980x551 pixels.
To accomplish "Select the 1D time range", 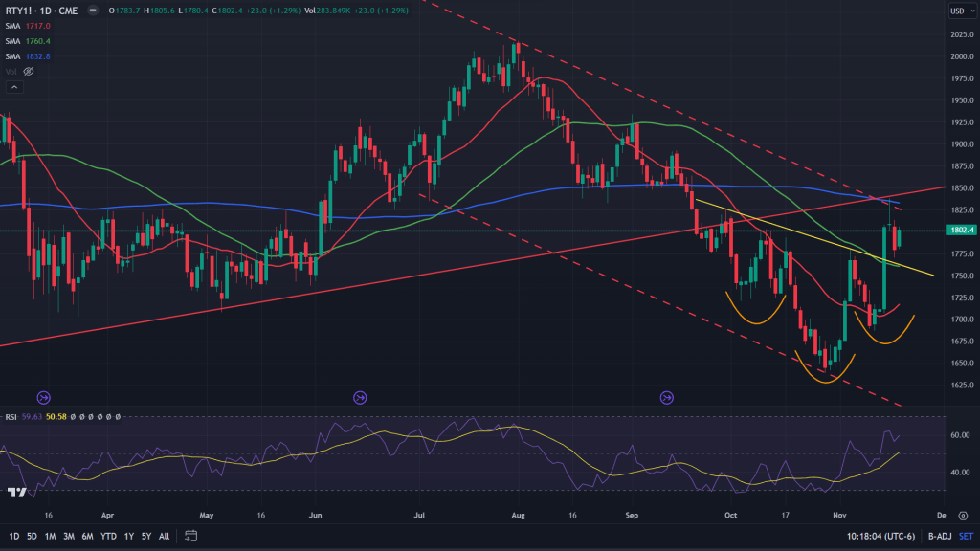I will (13, 536).
